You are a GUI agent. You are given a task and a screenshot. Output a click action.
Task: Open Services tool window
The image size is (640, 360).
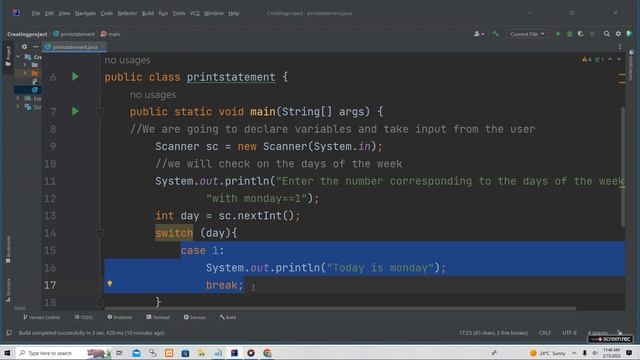tap(195, 317)
